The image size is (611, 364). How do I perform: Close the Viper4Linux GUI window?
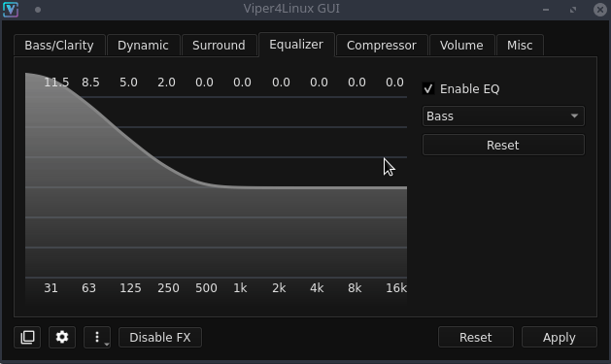600,10
